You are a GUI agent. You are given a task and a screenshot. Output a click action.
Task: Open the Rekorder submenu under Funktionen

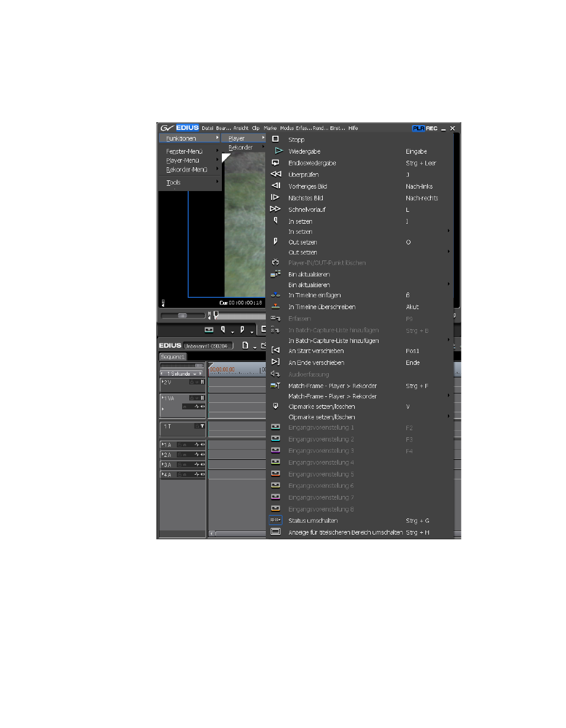[244, 147]
